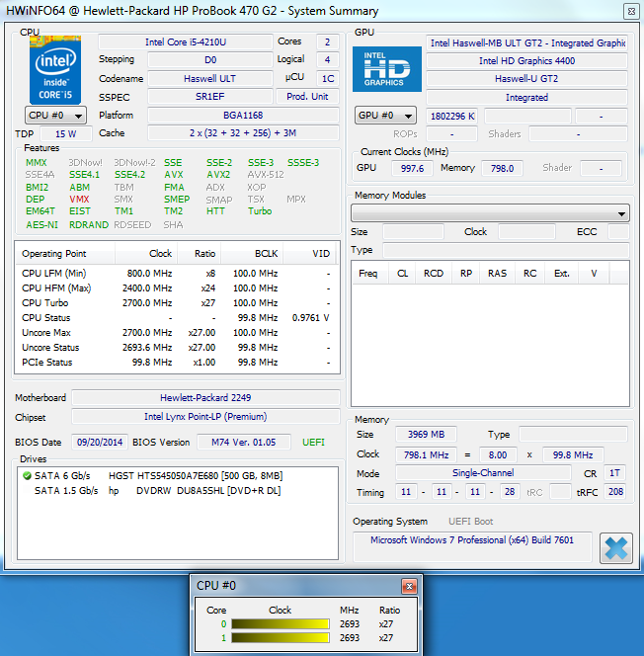
Task: Click the Prod. Unit field
Action: point(307,97)
